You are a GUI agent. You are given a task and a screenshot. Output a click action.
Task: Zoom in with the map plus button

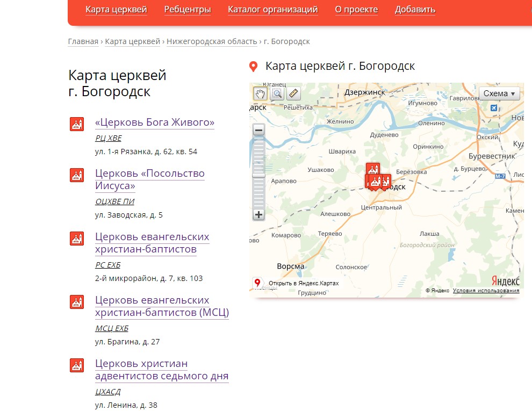(259, 215)
